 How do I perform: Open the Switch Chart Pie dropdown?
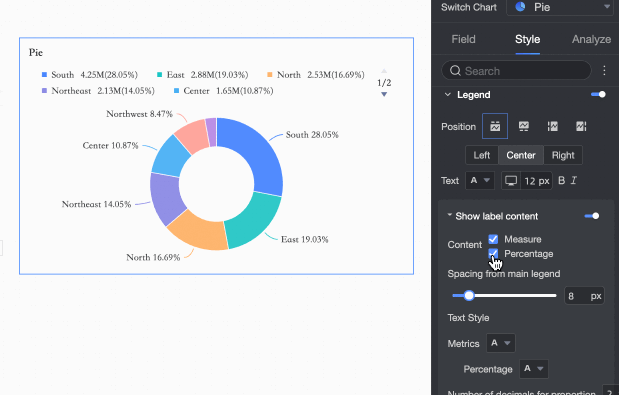click(560, 7)
